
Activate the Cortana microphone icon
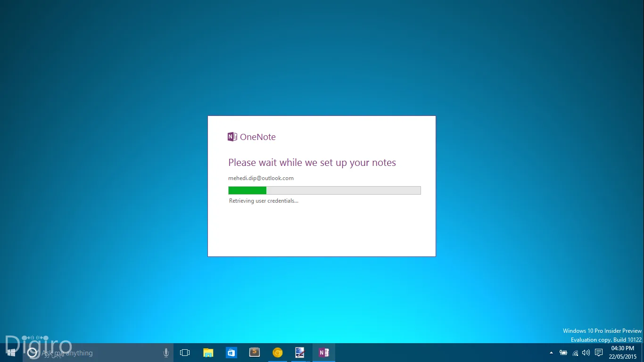pos(166,353)
